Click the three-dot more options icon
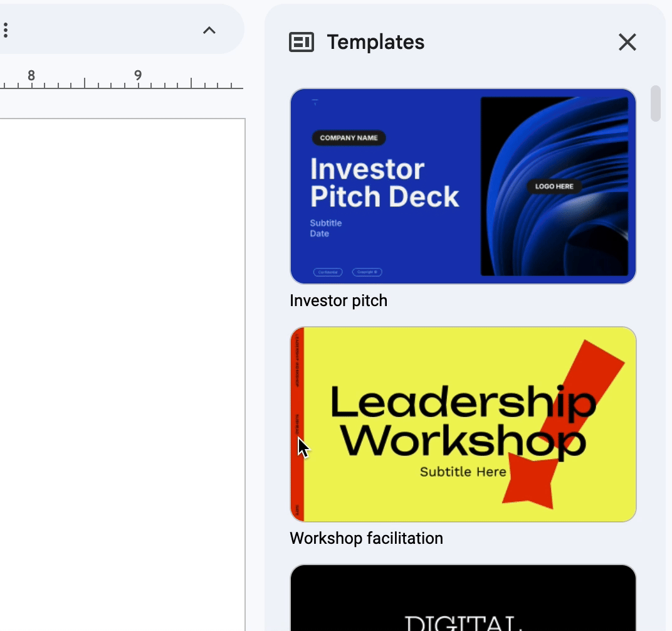 [6, 30]
